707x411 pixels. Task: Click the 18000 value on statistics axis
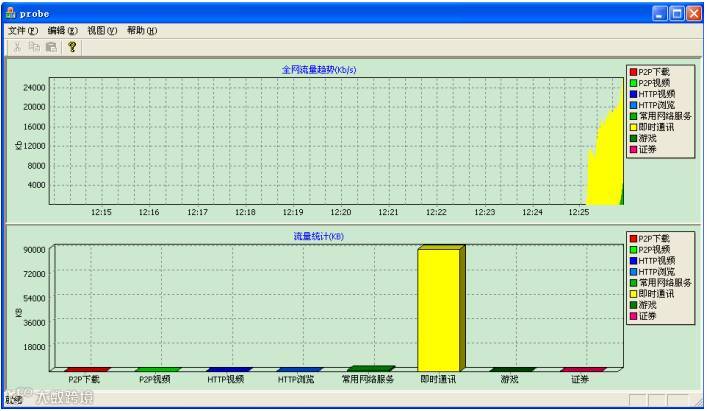pos(34,347)
